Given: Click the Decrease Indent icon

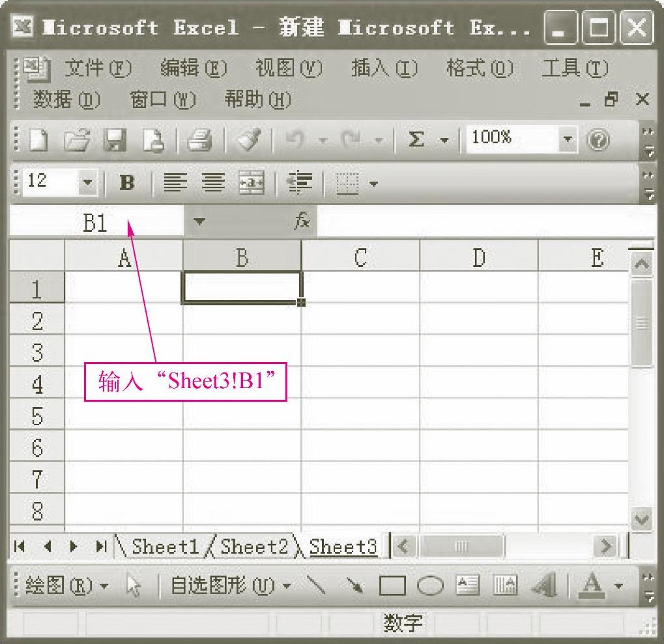Looking at the screenshot, I should (299, 183).
